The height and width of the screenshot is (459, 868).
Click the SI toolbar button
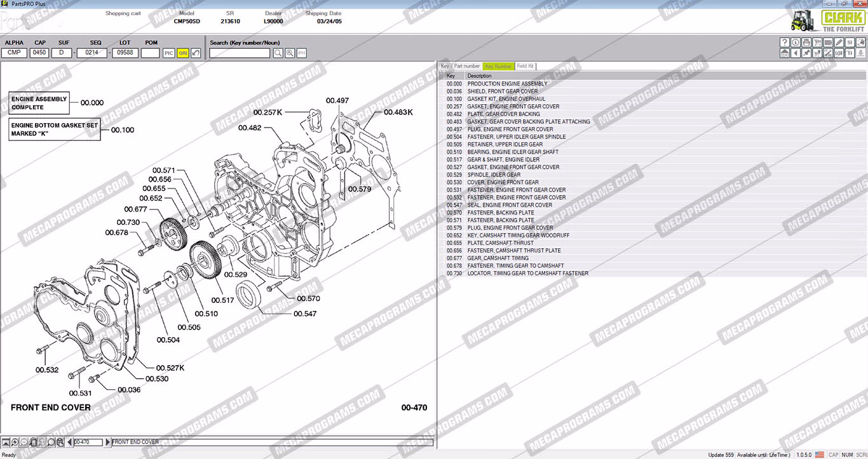pyautogui.click(x=850, y=43)
